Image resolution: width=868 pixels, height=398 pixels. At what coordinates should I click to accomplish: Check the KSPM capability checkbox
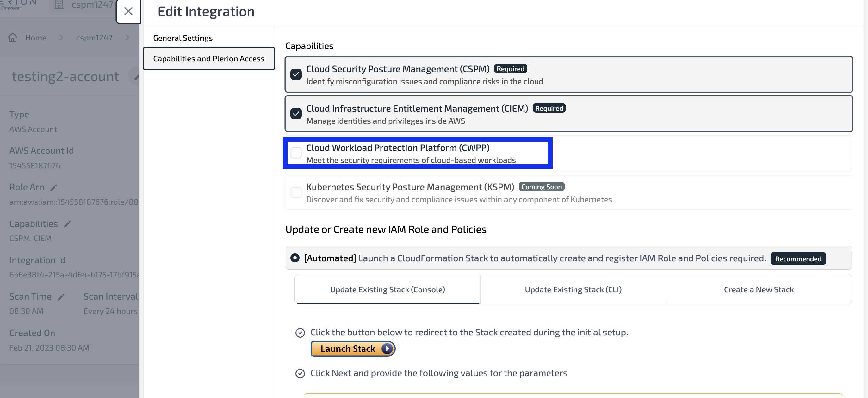296,192
